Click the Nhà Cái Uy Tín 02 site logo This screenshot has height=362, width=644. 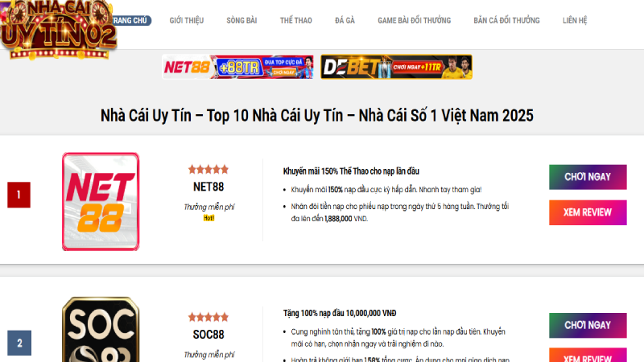(58, 30)
